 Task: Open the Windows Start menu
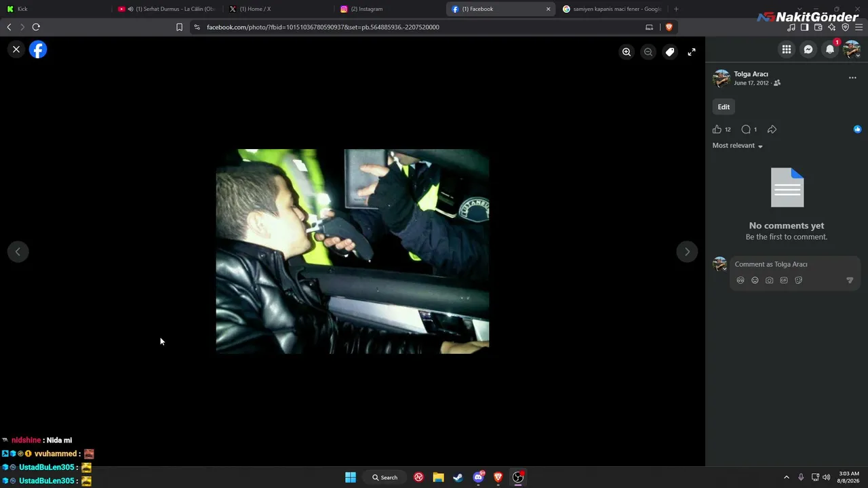point(351,477)
